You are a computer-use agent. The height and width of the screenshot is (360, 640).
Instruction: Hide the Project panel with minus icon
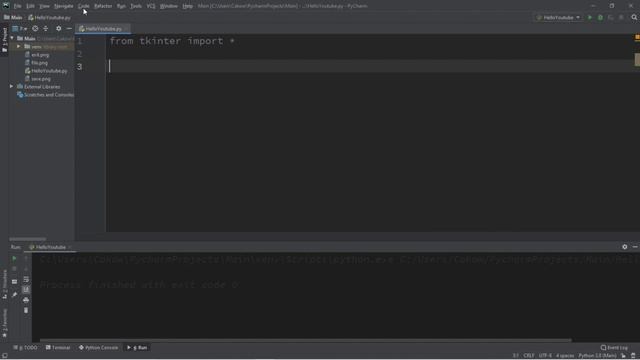[x=69, y=29]
